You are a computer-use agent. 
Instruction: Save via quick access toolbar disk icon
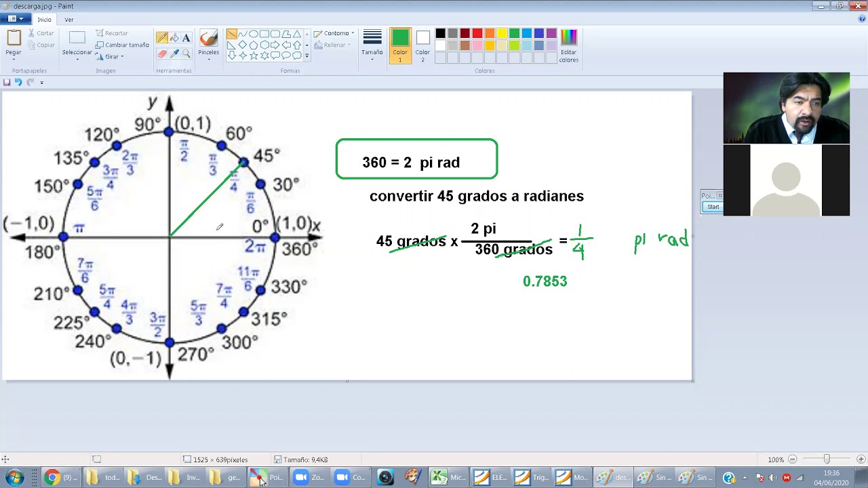(7, 82)
